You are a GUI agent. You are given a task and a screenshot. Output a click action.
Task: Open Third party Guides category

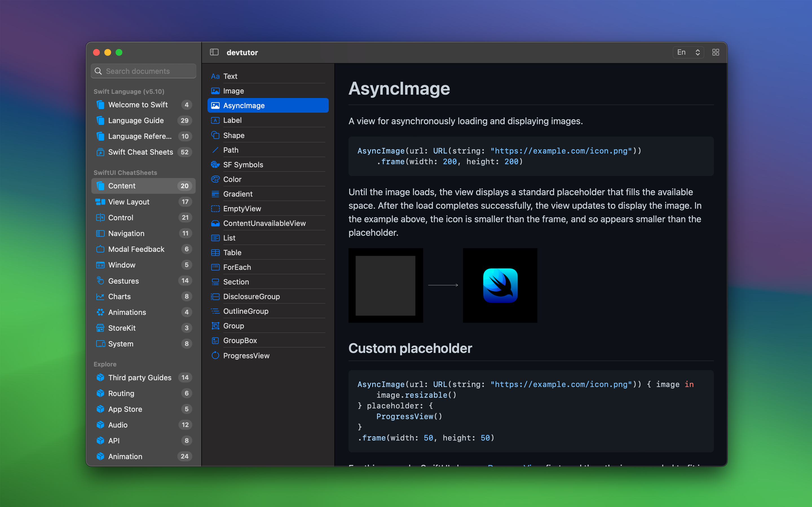click(140, 377)
